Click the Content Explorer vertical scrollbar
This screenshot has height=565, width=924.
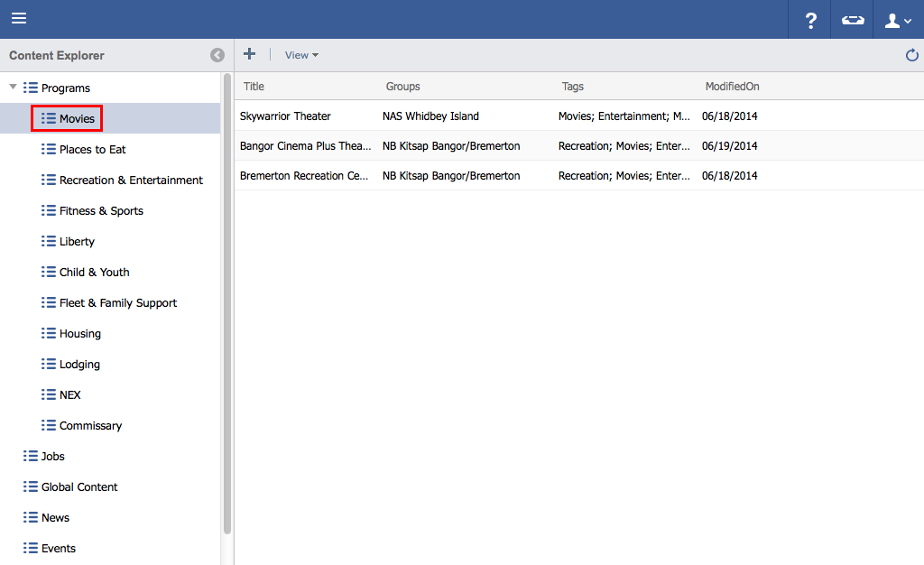click(x=227, y=307)
